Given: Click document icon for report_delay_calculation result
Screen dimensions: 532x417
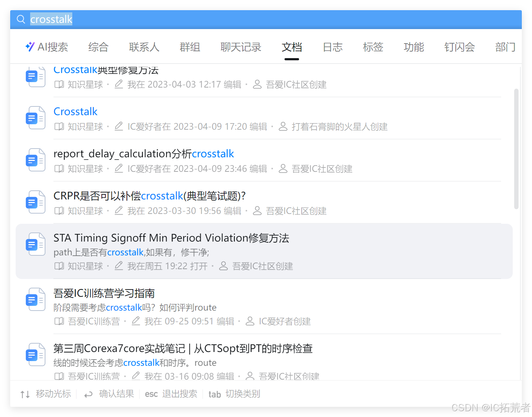Looking at the screenshot, I should point(36,160).
